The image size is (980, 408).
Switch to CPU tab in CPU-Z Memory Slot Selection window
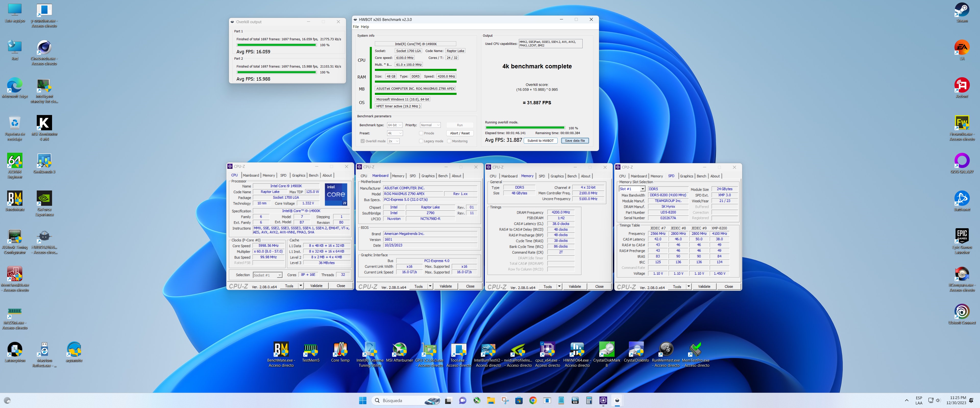click(x=622, y=176)
